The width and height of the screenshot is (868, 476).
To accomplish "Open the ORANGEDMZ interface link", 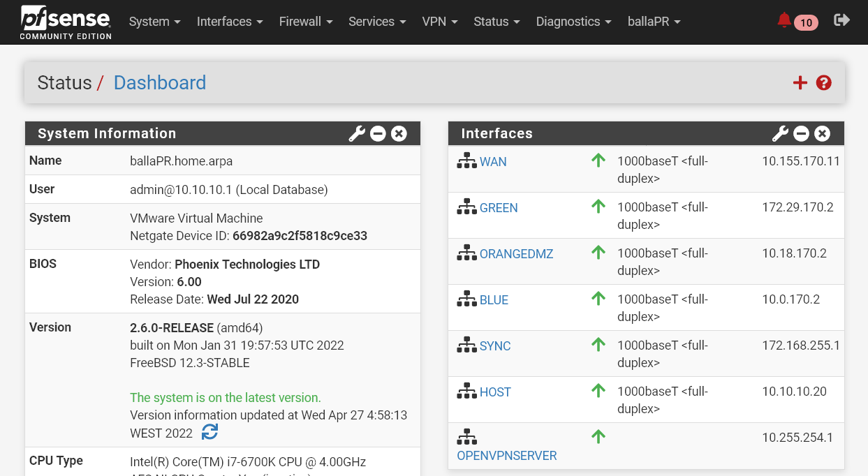I will [516, 254].
